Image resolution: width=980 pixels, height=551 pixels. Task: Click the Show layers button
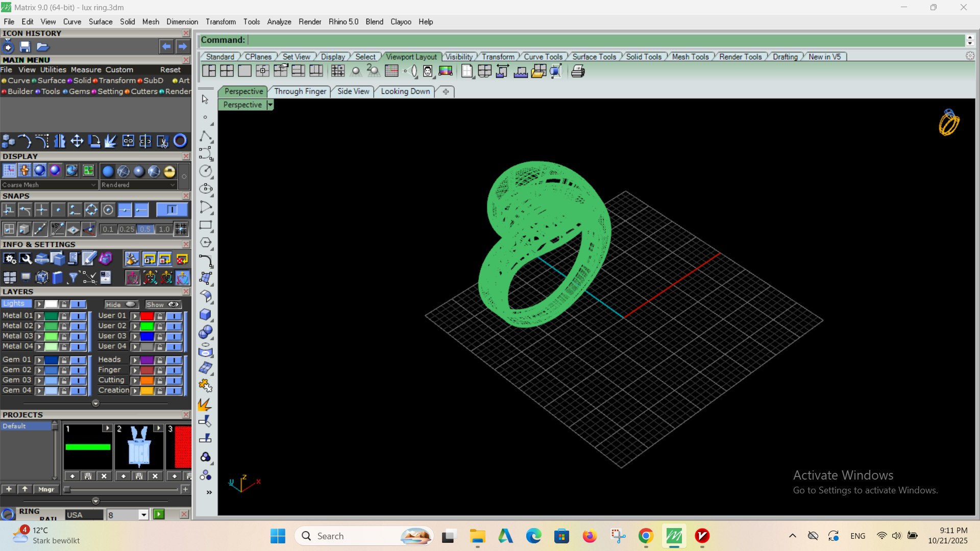coord(163,305)
